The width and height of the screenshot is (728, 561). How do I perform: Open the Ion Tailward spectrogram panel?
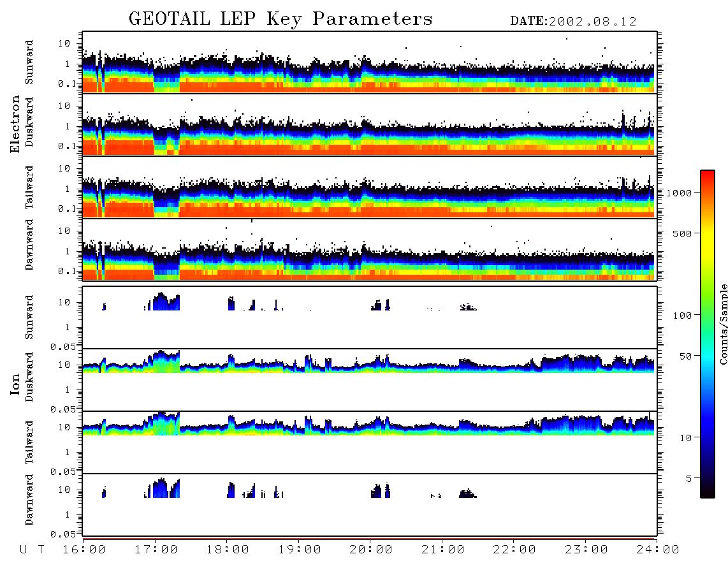[370, 442]
